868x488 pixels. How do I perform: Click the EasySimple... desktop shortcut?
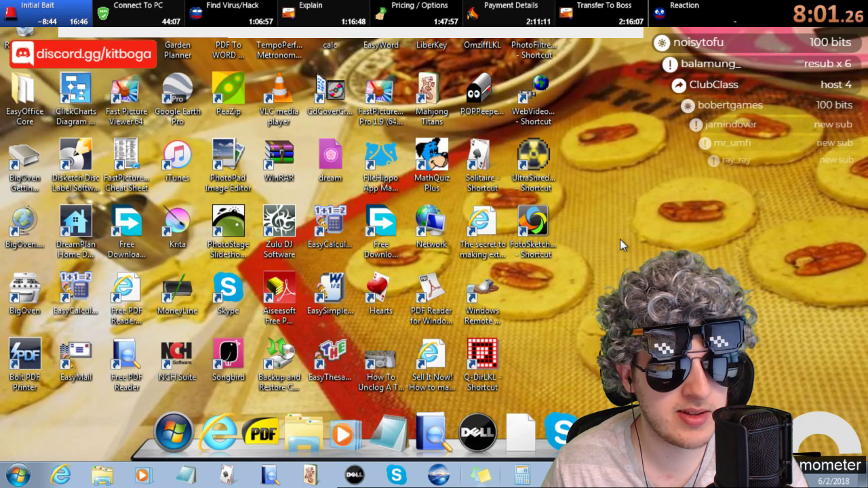[330, 288]
